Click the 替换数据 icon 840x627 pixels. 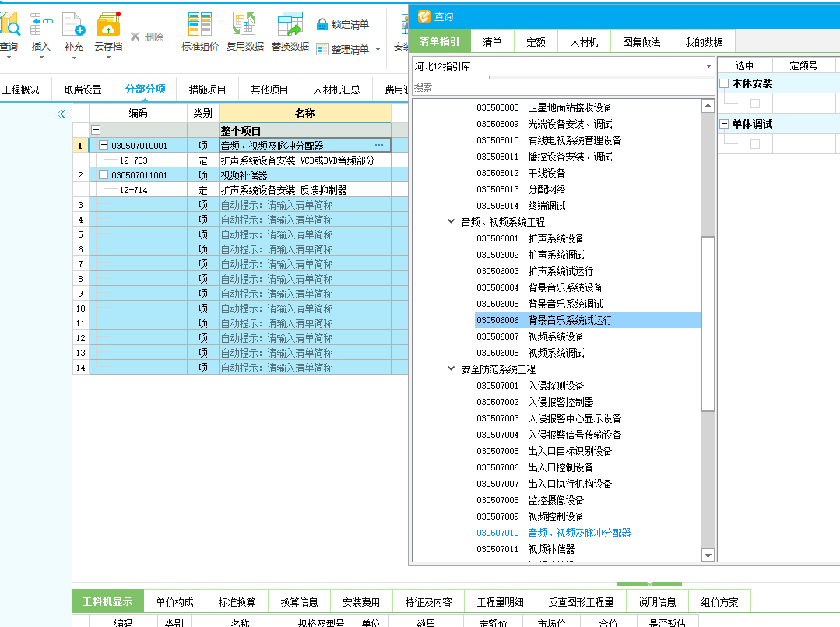tap(290, 25)
